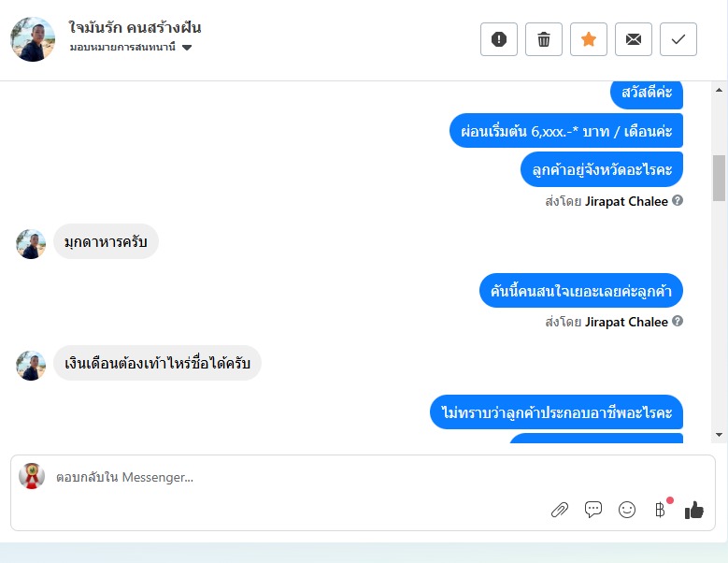Click scrollbar up arrow in chat
The width and height of the screenshot is (728, 563).
click(x=720, y=90)
